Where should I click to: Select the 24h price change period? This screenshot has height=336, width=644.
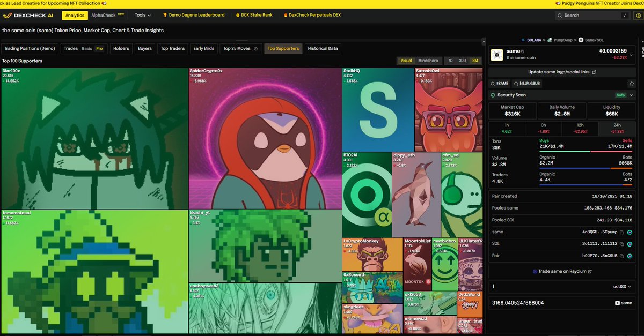coord(617,128)
